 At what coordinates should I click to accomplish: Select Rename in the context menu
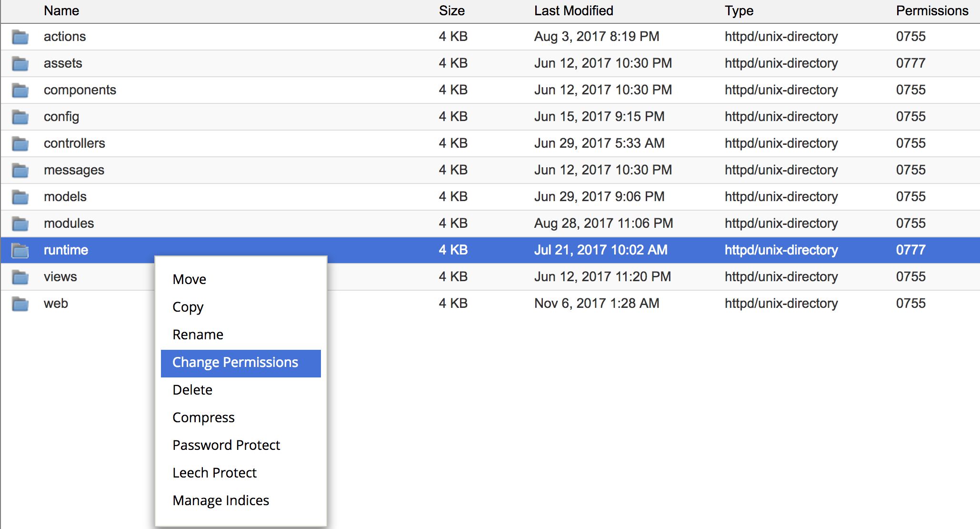(198, 335)
